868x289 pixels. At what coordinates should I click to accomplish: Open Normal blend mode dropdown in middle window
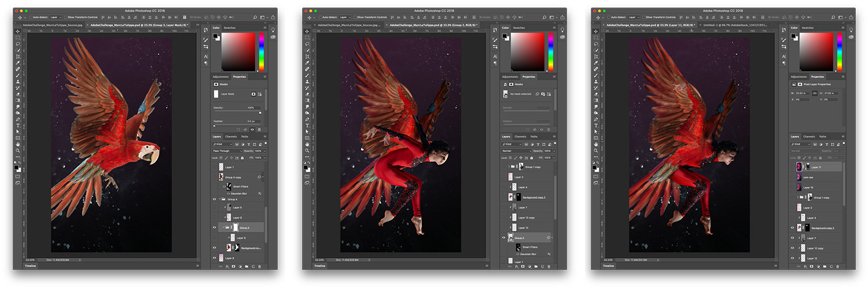point(517,151)
